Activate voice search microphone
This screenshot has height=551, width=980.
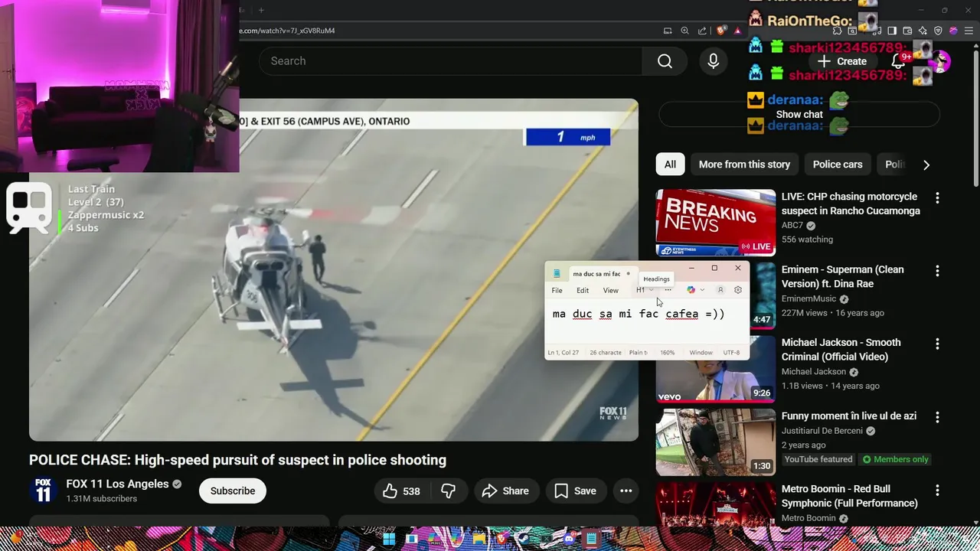pyautogui.click(x=713, y=61)
